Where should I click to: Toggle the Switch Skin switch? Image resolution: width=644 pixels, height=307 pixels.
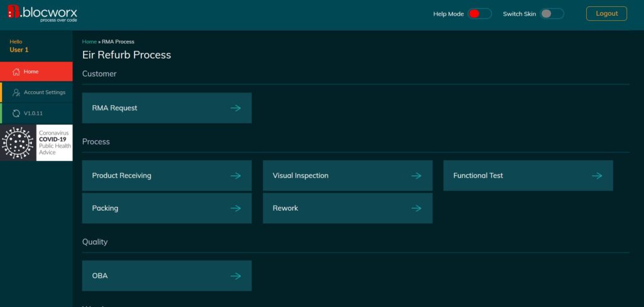552,14
